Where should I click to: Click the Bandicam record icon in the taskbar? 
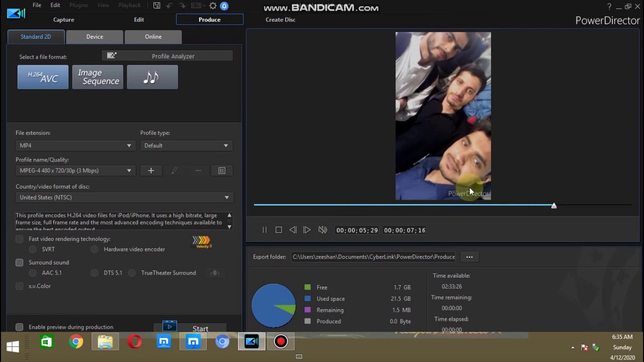[x=281, y=342]
